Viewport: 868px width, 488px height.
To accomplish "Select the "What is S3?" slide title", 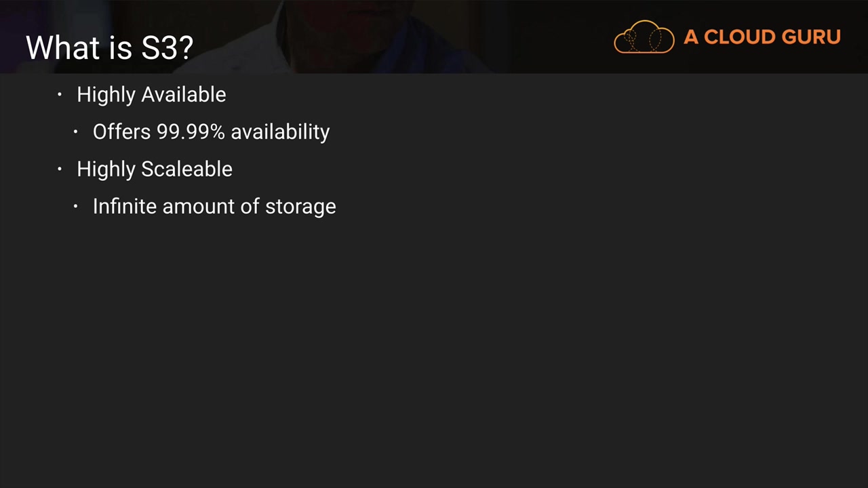I will click(x=109, y=47).
